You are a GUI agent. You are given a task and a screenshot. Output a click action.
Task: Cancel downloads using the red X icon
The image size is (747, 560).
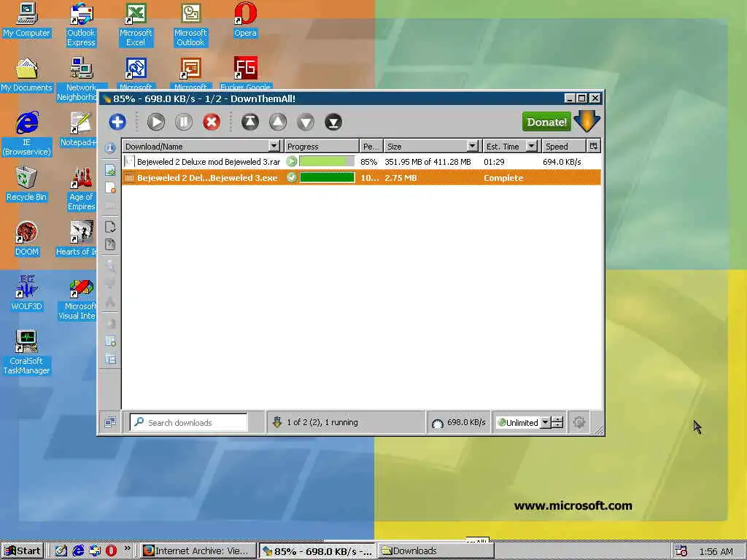click(212, 122)
